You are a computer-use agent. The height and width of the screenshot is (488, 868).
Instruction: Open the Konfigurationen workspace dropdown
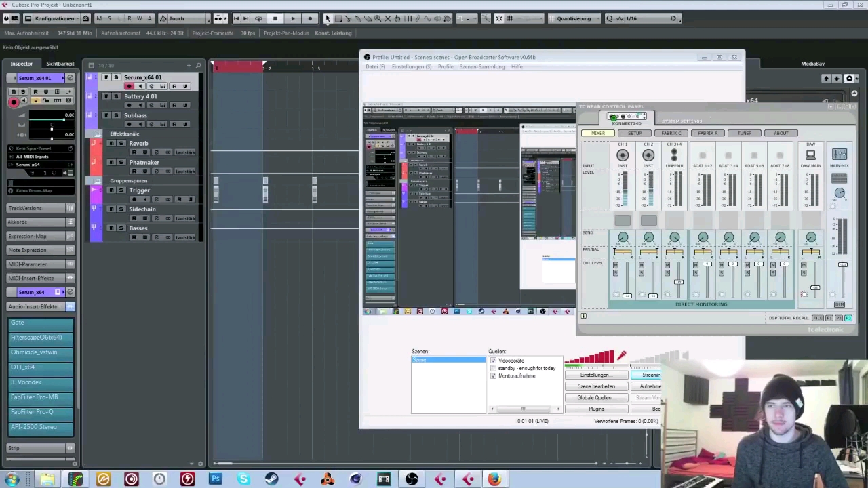click(56, 18)
